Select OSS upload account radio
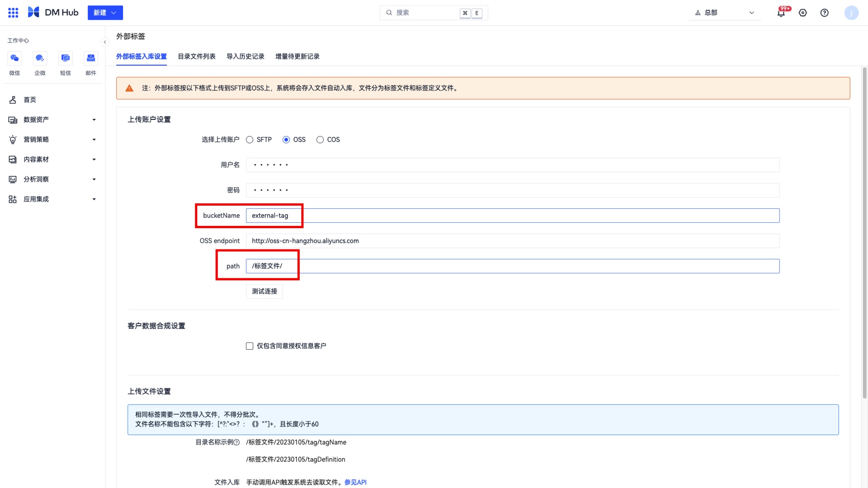The width and height of the screenshot is (868, 488). pyautogui.click(x=286, y=140)
